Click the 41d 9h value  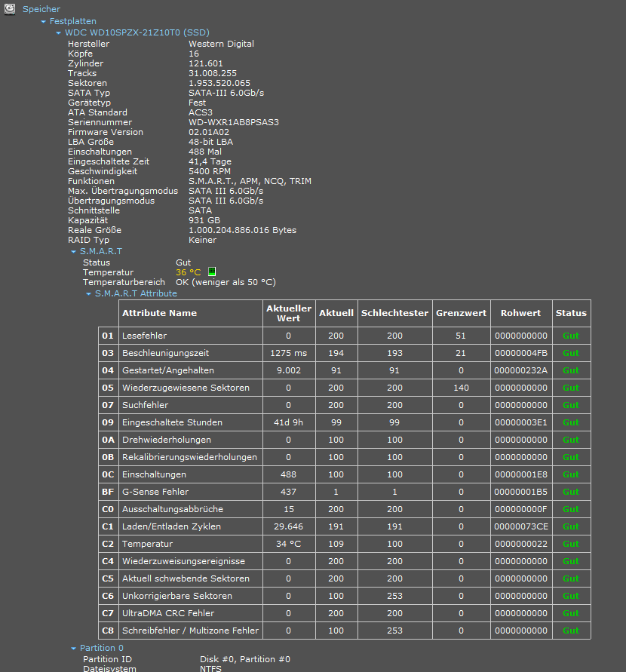coord(288,422)
